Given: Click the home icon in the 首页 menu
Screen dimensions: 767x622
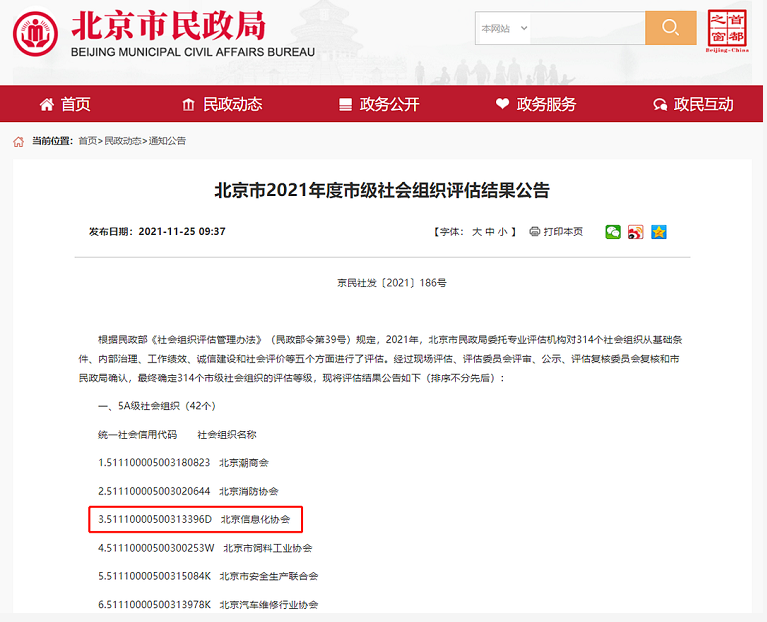Looking at the screenshot, I should click(47, 104).
